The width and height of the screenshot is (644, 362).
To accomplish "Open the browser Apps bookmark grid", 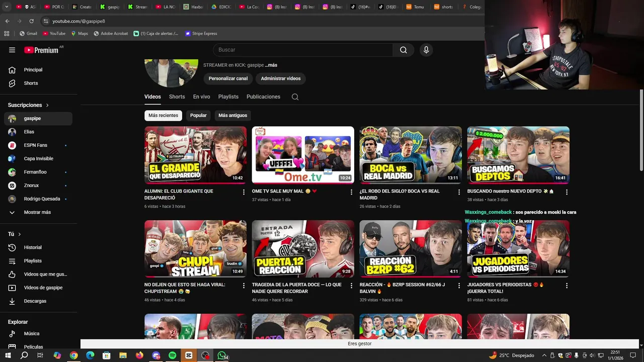I will click(x=7, y=34).
